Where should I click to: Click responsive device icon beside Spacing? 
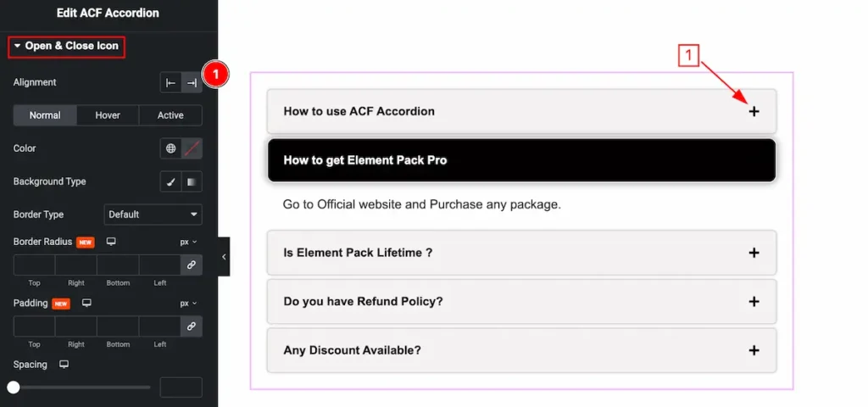(64, 365)
